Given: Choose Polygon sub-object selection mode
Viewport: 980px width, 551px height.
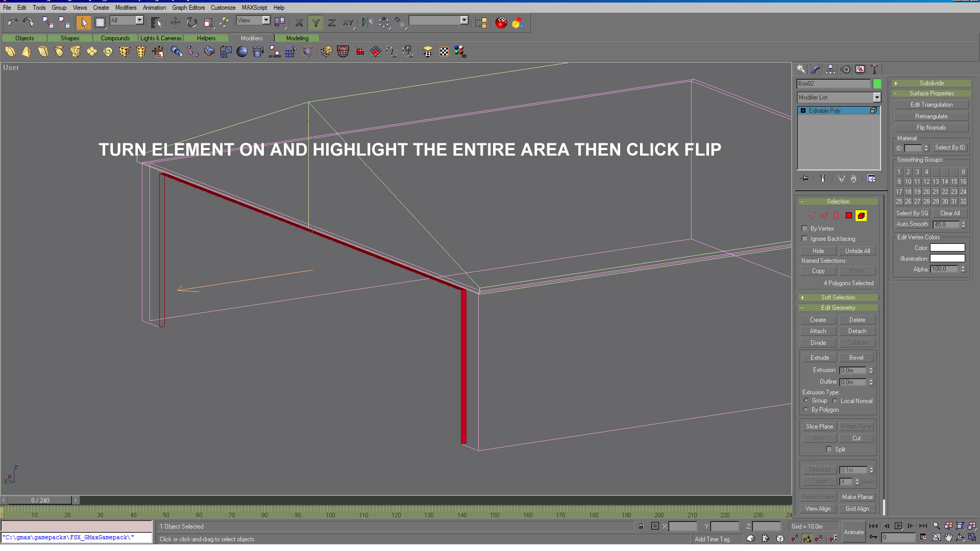Looking at the screenshot, I should pyautogui.click(x=848, y=216).
